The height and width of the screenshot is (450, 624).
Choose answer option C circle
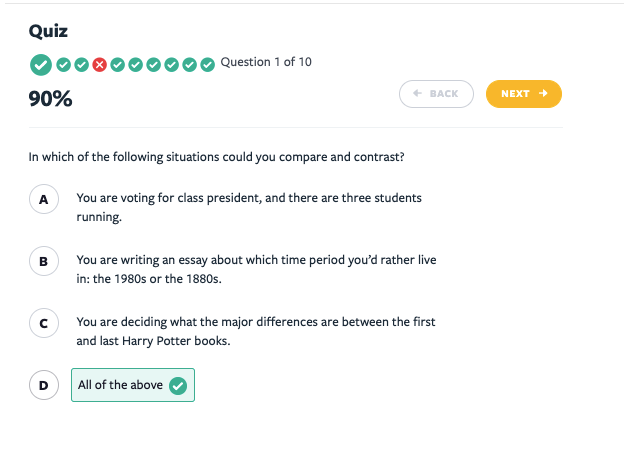coord(44,323)
